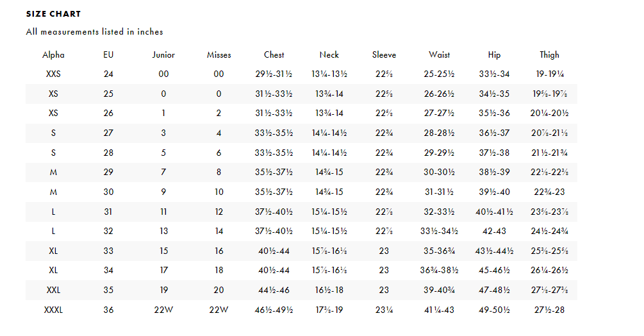The image size is (644, 336).
Task: Click the Hip column header
Action: 494,55
